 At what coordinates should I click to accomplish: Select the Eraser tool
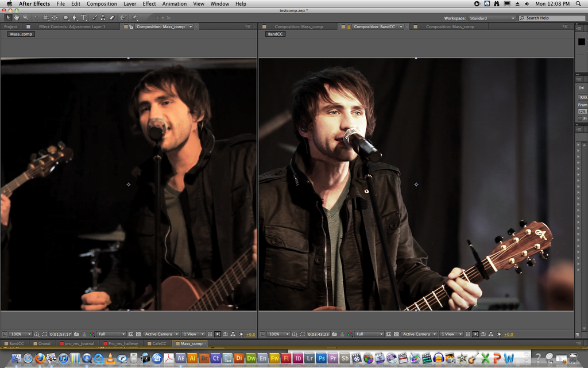(x=111, y=18)
